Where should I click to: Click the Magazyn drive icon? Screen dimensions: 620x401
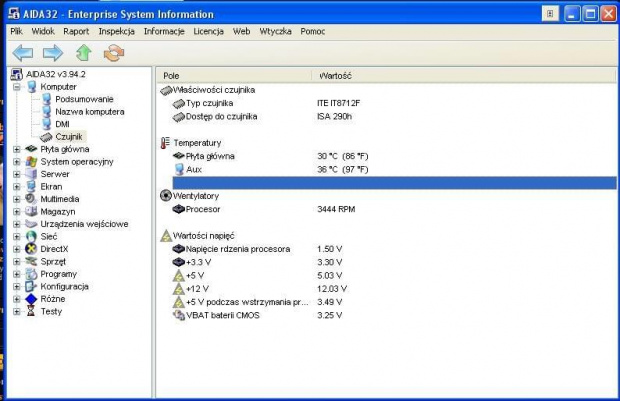[x=31, y=212]
